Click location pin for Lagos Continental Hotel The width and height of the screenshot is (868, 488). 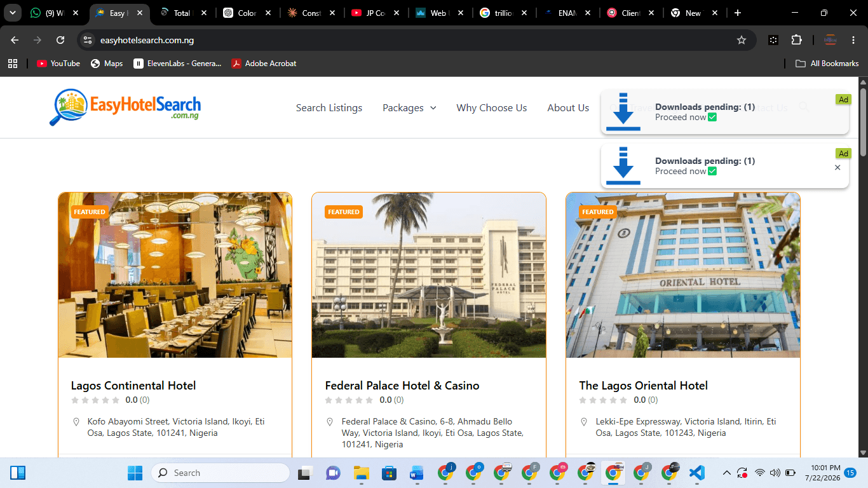76,422
